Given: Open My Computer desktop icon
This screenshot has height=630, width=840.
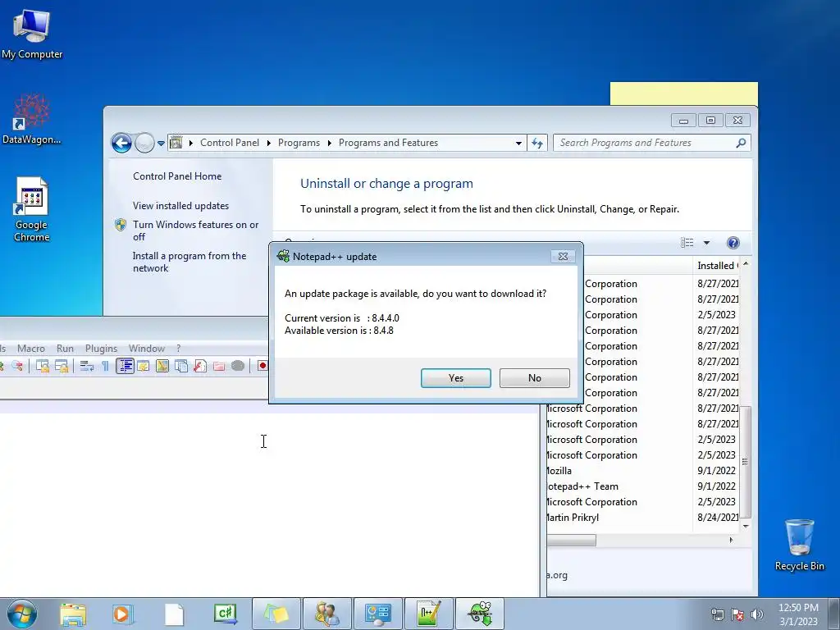Looking at the screenshot, I should click(32, 33).
